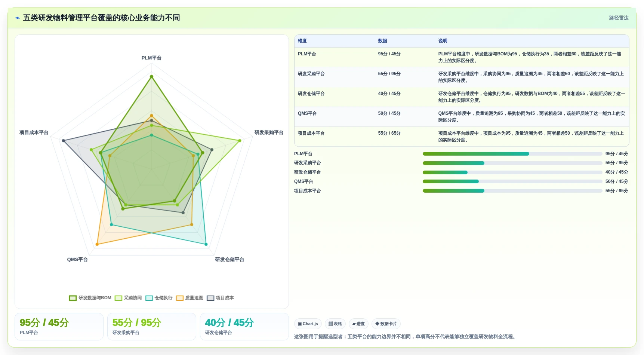The width and height of the screenshot is (644, 355).
Task: Click the 研发仓储平台 progress bar
Action: 512,172
